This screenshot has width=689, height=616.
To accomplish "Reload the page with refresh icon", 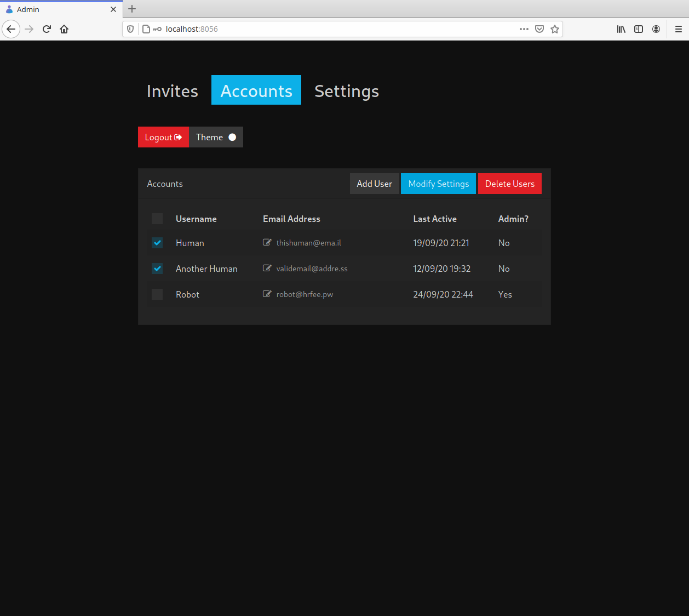I will 47,29.
